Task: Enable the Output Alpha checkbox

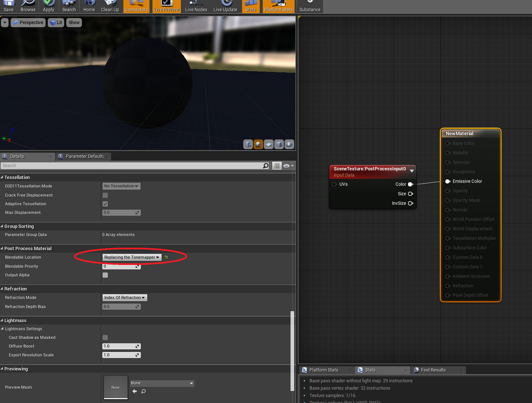Action: pos(105,275)
